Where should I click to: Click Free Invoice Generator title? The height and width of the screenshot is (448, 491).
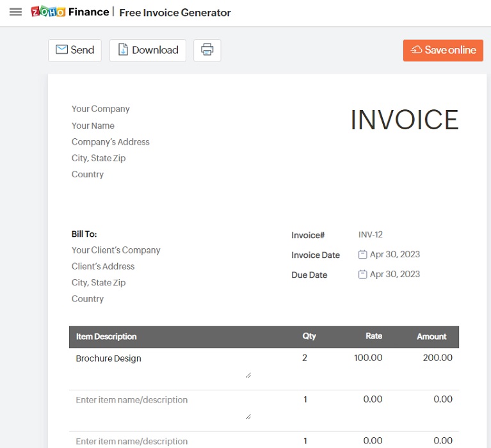175,13
